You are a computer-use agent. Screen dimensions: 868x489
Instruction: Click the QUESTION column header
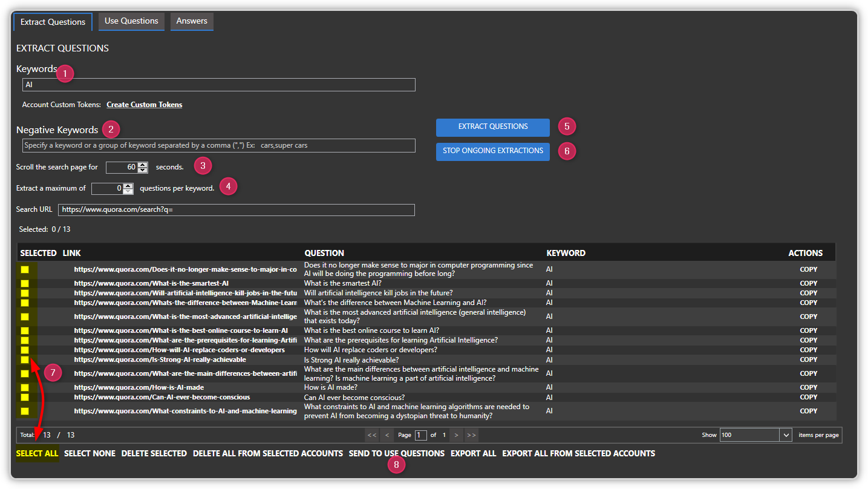coord(324,253)
